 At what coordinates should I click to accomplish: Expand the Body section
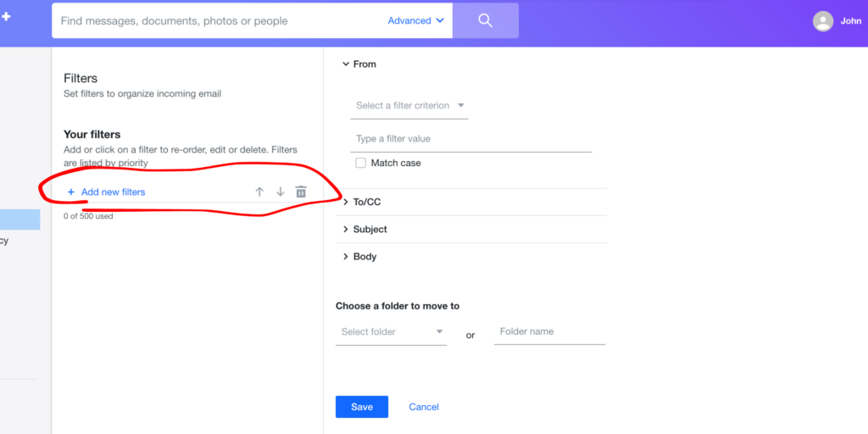[x=346, y=256]
